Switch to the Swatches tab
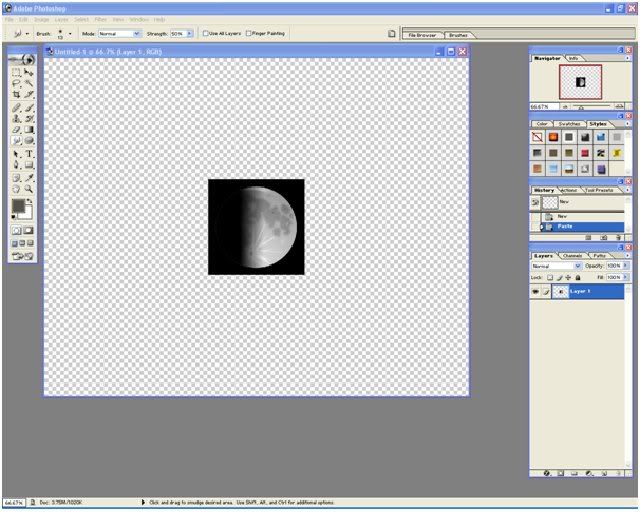Viewport: 640px width, 512px height. point(569,124)
